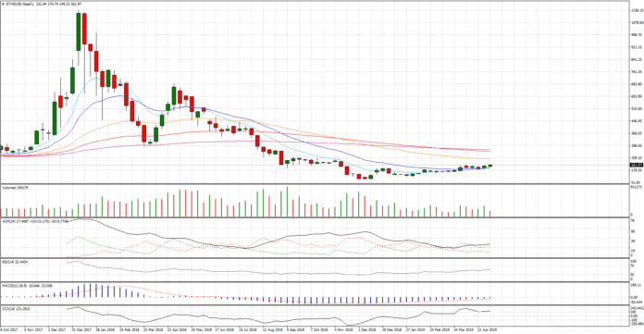Toggle the one-click trading arrow beside ETHEUR
The width and height of the screenshot is (644, 334).
pos(3,4)
